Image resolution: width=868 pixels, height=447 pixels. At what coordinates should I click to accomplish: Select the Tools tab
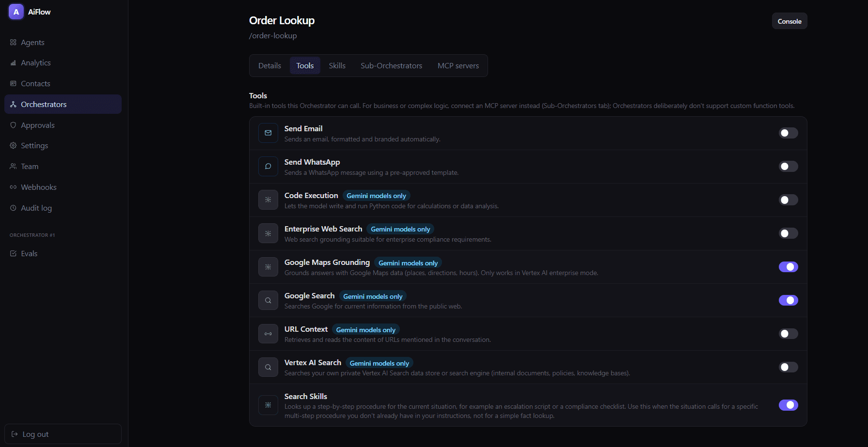(305, 65)
